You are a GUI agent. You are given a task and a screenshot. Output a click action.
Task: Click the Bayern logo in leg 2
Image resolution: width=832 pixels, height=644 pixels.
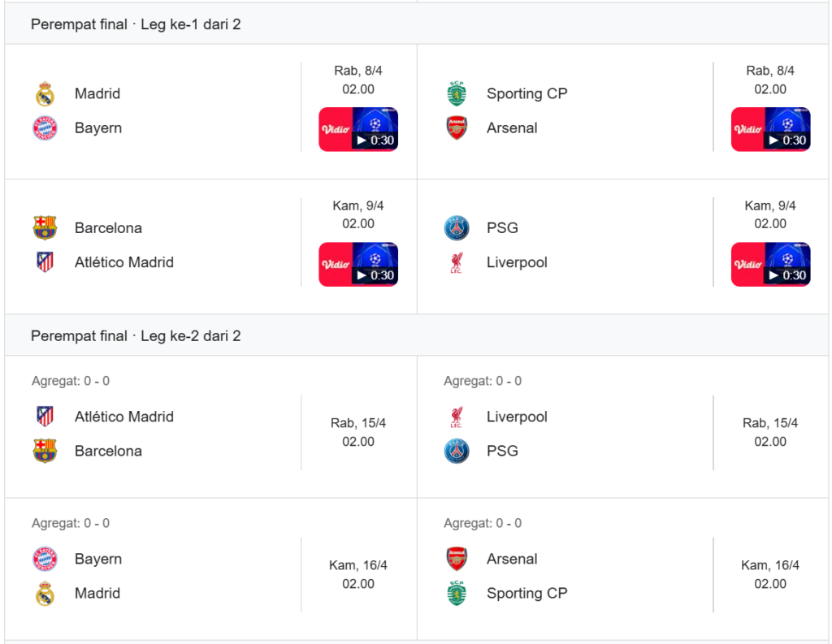click(45, 560)
